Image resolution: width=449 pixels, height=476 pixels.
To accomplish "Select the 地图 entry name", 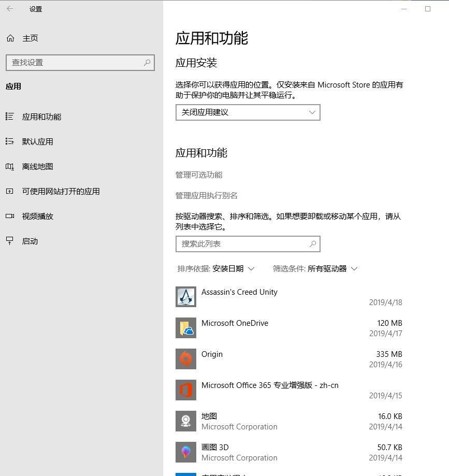I will click(209, 416).
